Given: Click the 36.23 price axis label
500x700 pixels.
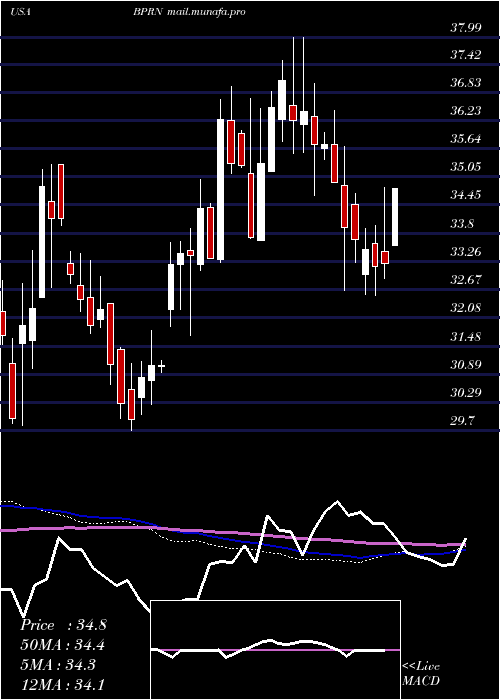Looking at the screenshot, I should click(466, 111).
